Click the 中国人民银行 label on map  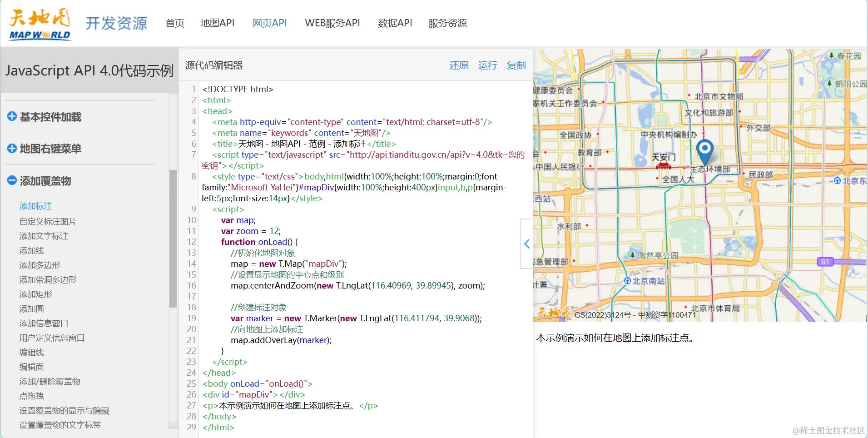[560, 167]
